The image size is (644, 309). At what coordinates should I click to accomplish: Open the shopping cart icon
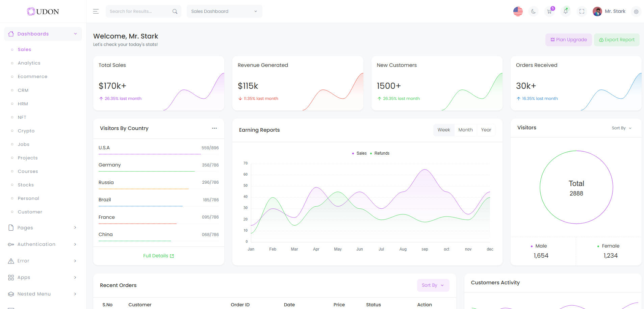[549, 11]
